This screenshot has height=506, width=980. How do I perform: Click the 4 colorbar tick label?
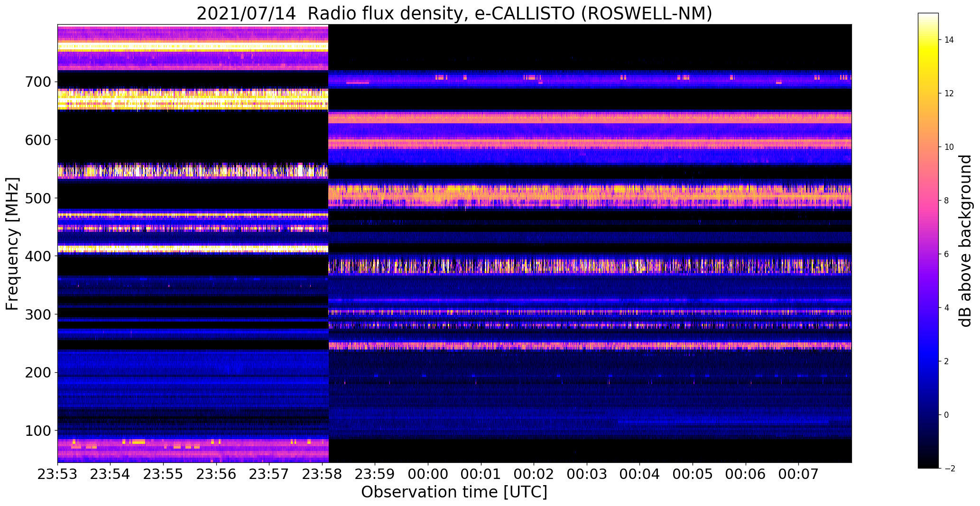tap(947, 308)
